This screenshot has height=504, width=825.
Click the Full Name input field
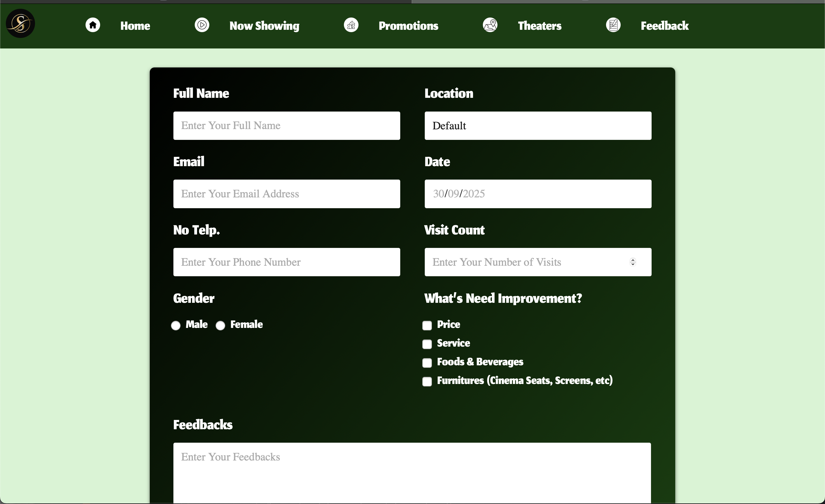click(287, 126)
